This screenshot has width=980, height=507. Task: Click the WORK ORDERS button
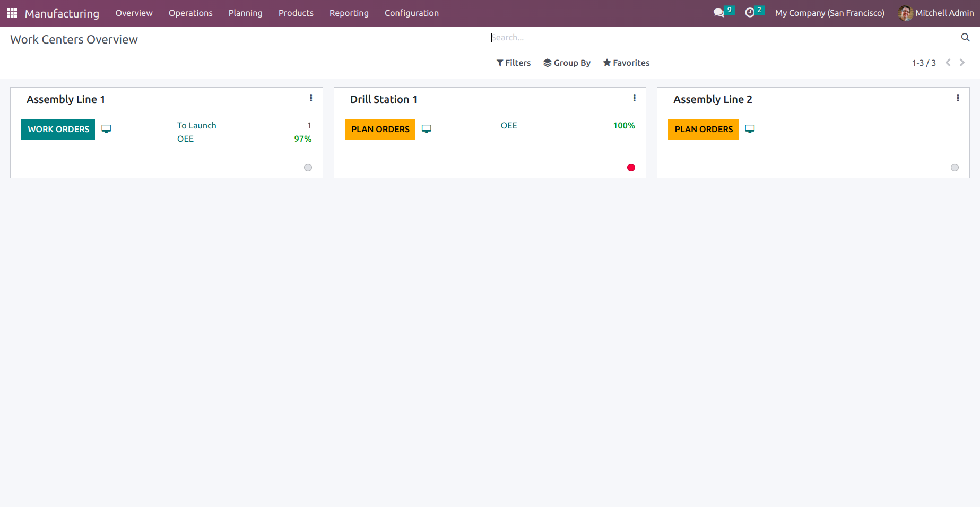pyautogui.click(x=58, y=129)
